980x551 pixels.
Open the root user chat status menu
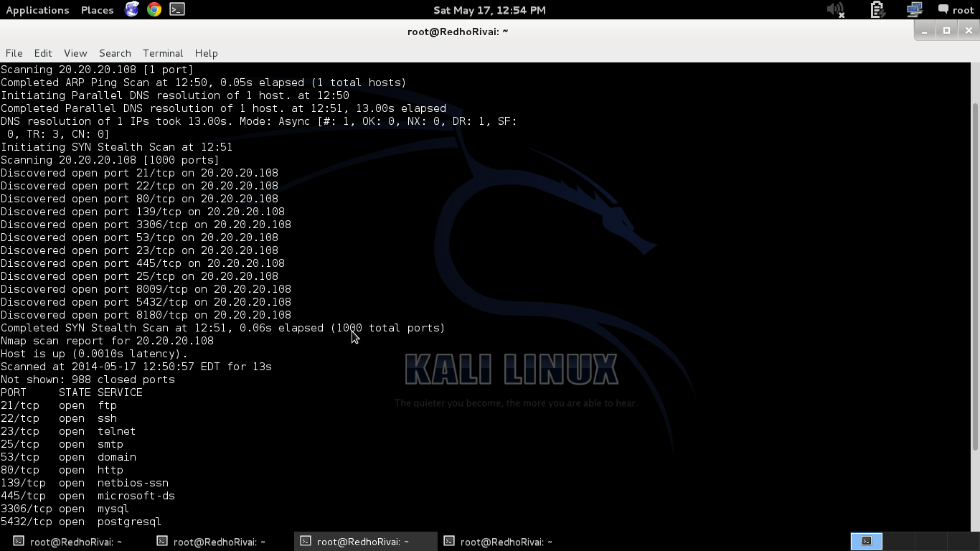[955, 10]
